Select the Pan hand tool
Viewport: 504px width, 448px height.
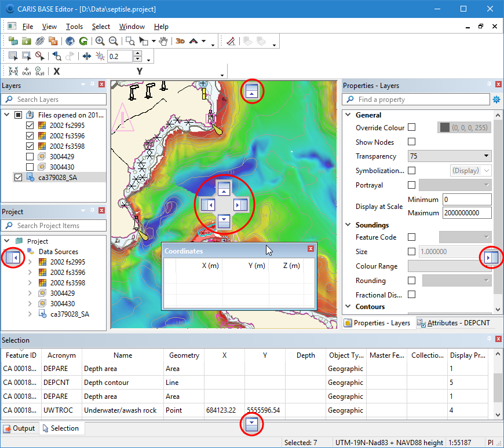(x=163, y=41)
